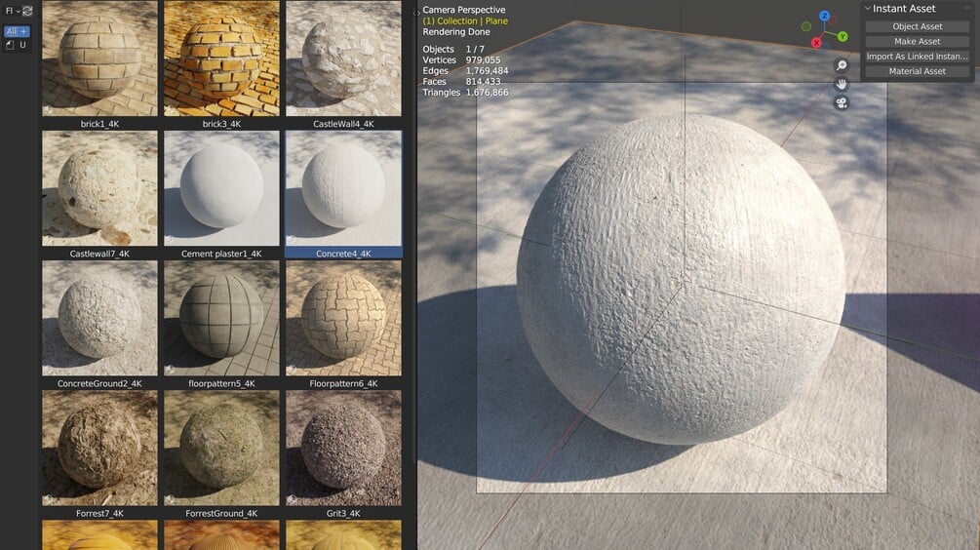This screenshot has height=550, width=980.
Task: Click Import As Linked Instance button
Action: [x=917, y=57]
